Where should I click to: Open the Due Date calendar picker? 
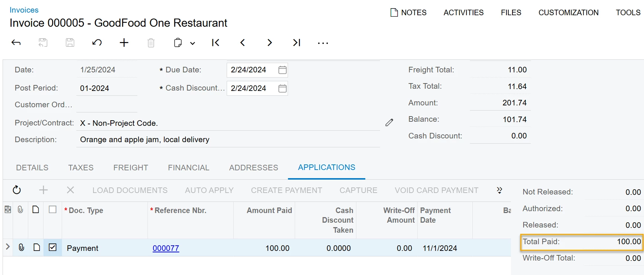pos(282,70)
